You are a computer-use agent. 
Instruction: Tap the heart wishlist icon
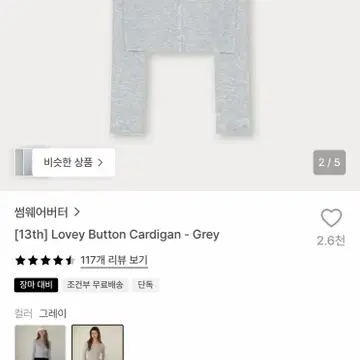click(331, 218)
